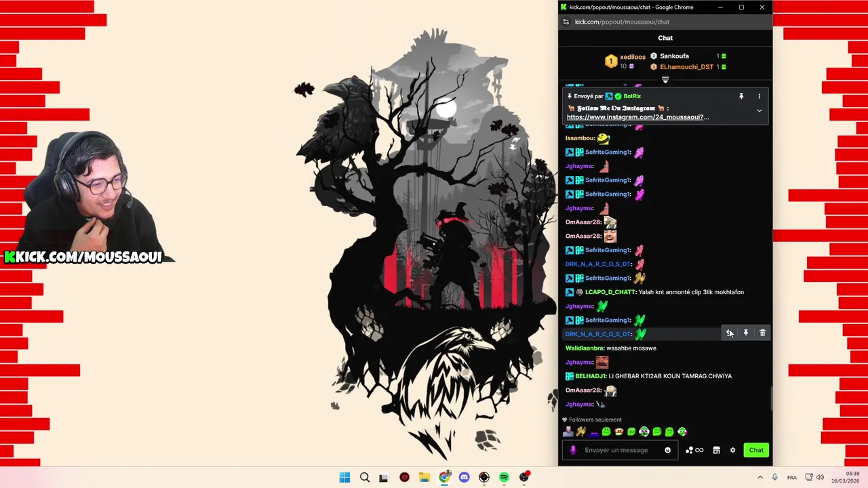Image resolution: width=868 pixels, height=488 pixels.
Task: Click username BELHADJ1 in chat
Action: click(x=591, y=376)
